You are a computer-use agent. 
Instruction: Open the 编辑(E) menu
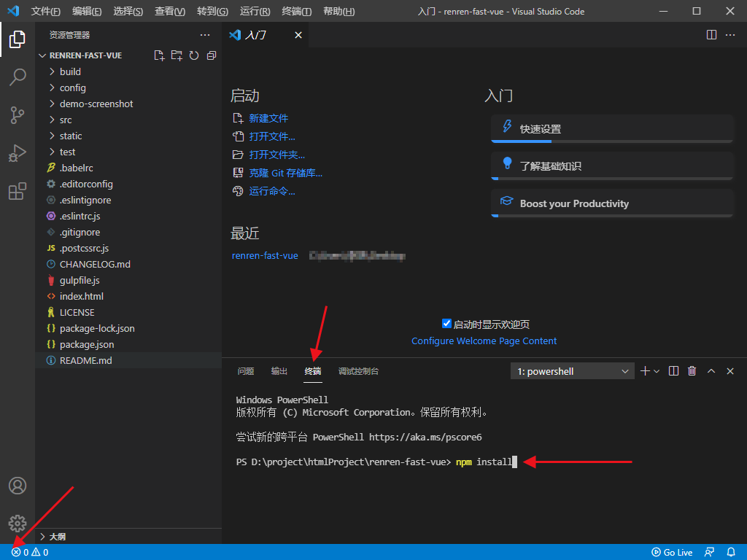point(87,11)
